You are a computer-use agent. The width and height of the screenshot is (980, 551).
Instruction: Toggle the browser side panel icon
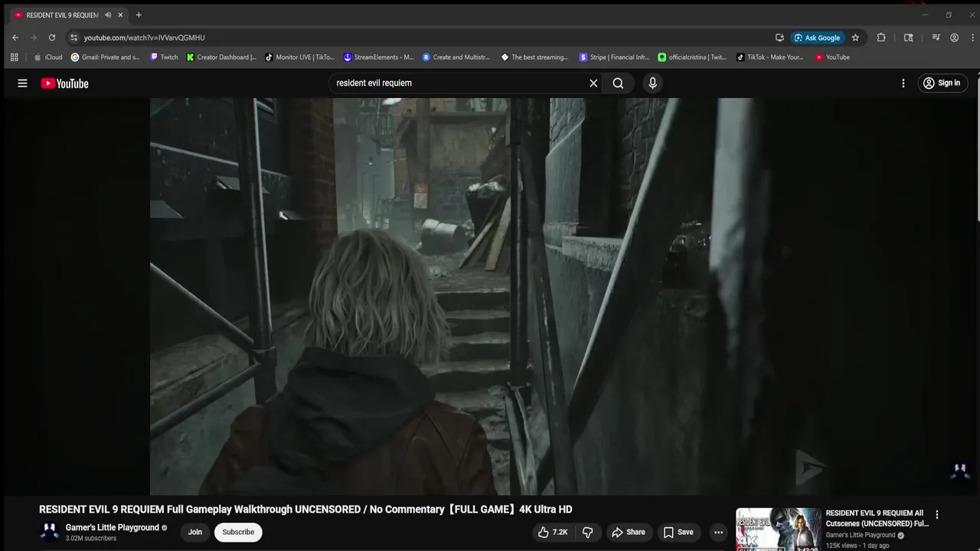pyautogui.click(x=909, y=37)
